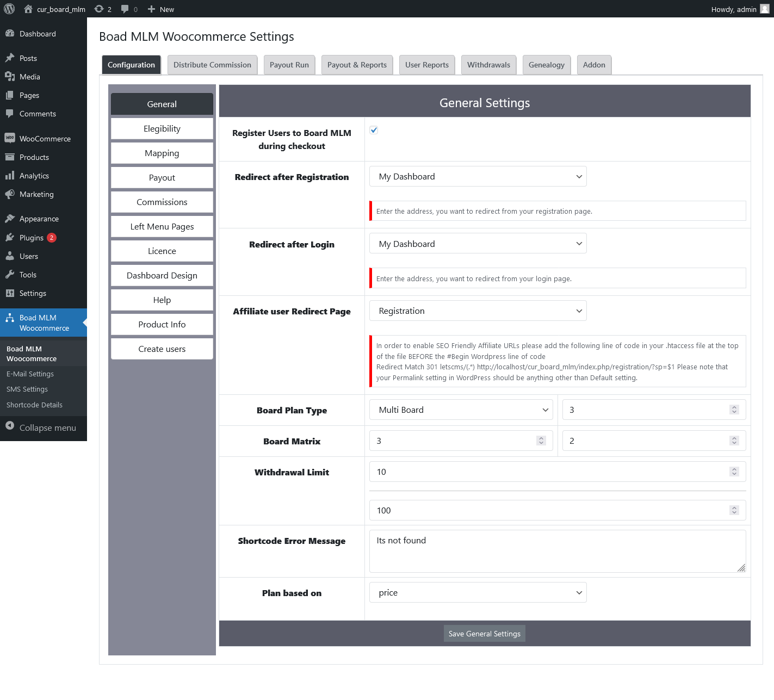Open the Appearance brush icon
The height and width of the screenshot is (700, 774).
(11, 218)
